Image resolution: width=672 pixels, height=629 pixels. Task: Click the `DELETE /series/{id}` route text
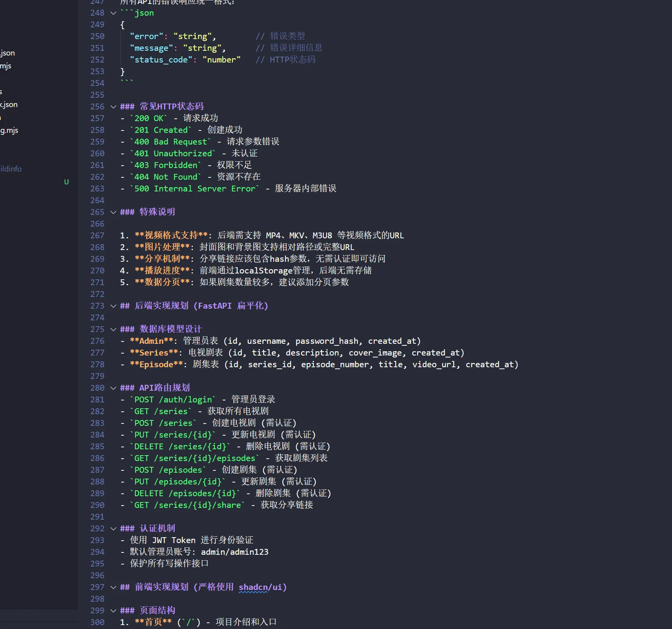180,447
